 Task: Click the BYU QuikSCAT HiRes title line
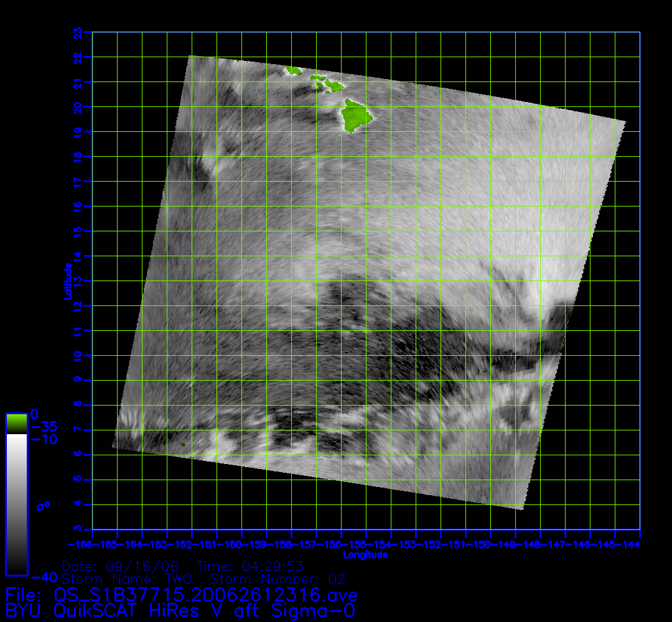tap(180, 610)
